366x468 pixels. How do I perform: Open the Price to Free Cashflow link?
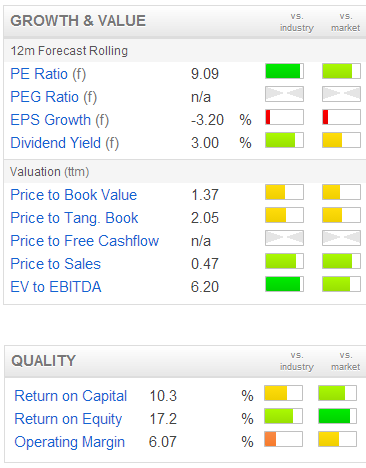pyautogui.click(x=85, y=241)
